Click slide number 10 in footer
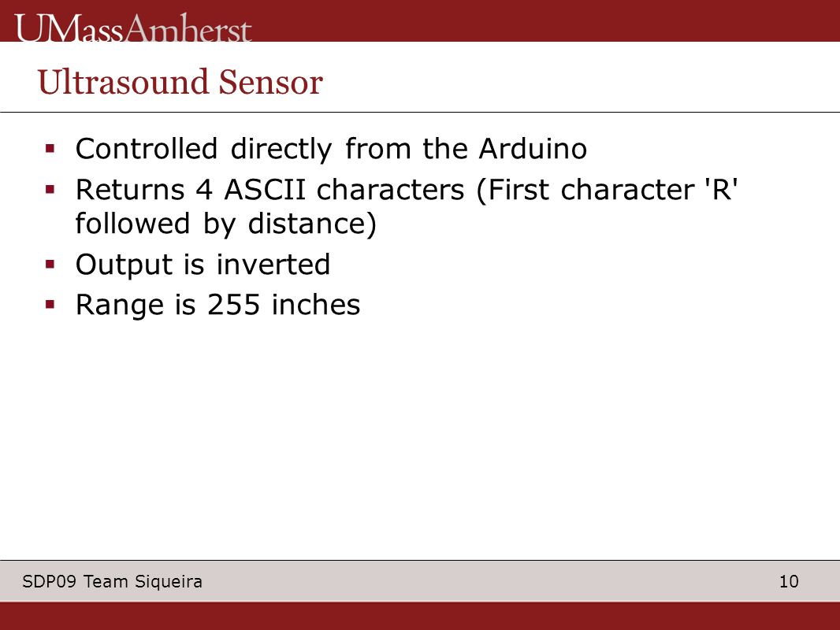840x630 pixels. coord(789,581)
